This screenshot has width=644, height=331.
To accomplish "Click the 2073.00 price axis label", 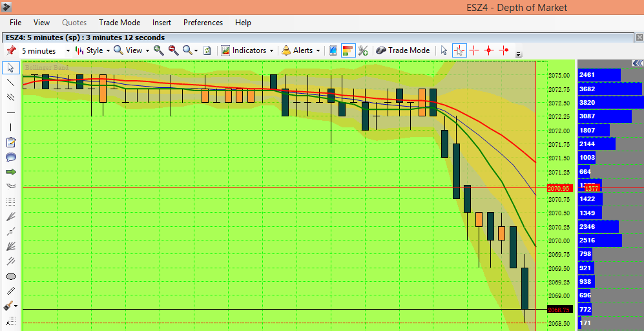I will (559, 75).
